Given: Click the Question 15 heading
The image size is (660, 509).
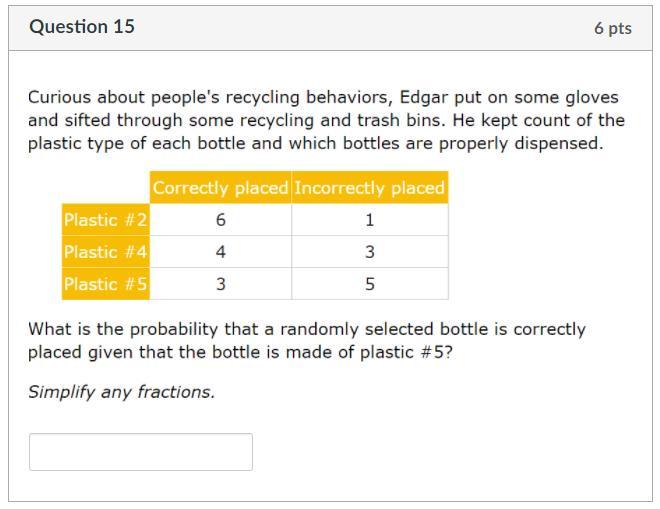Looking at the screenshot, I should click(82, 27).
